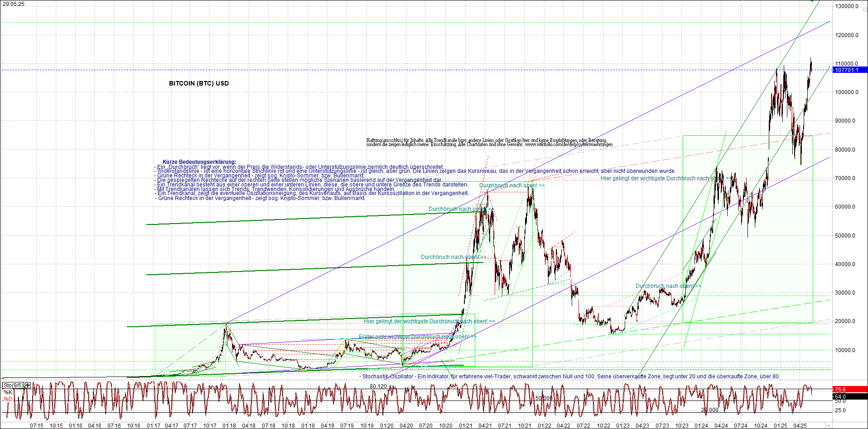Click the 'Erster sehr wichtiger Durchbruch' annotation
This screenshot has width=868, height=429.
418,337
